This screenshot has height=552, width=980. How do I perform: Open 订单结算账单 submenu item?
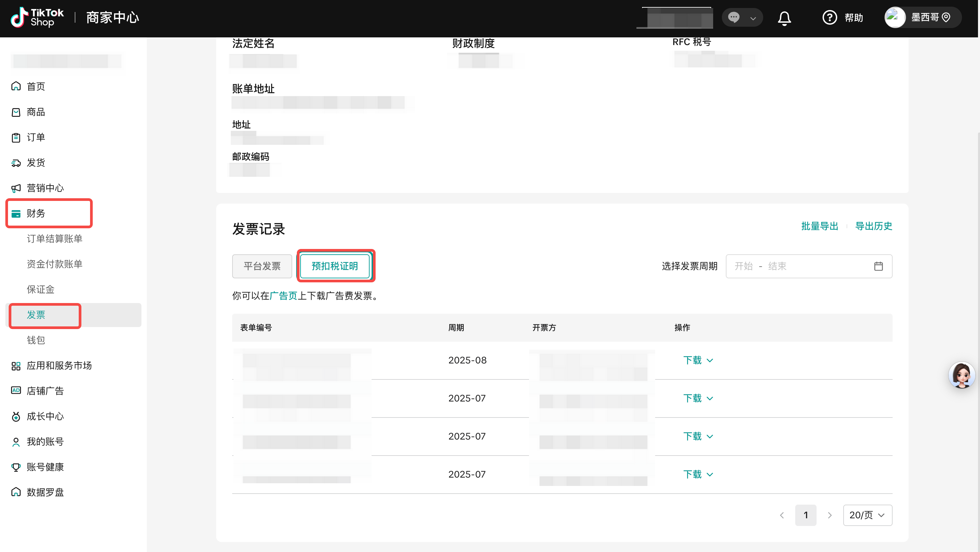(x=54, y=239)
